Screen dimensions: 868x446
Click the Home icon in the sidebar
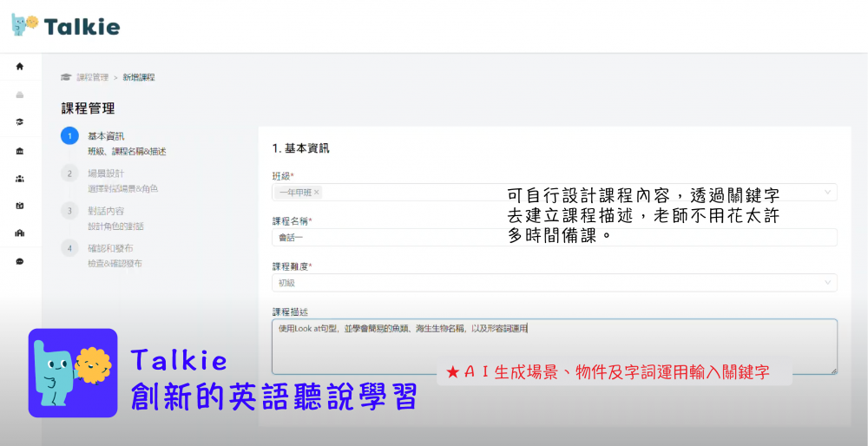(20, 66)
